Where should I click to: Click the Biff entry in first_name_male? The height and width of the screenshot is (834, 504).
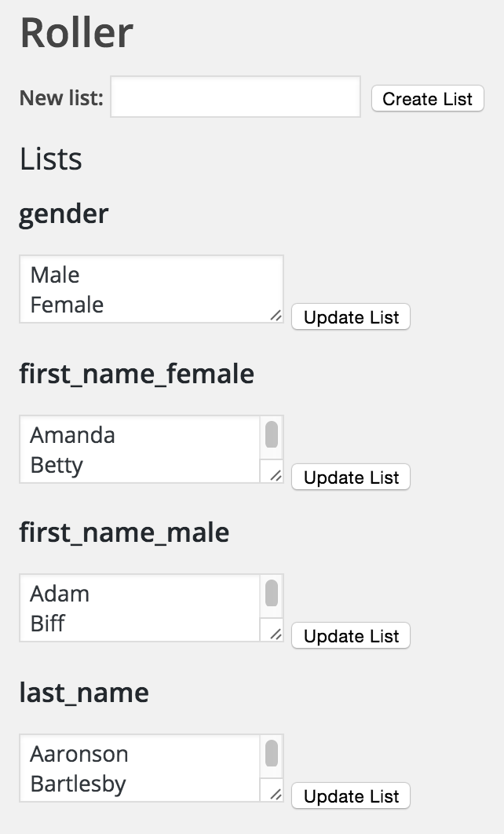47,624
